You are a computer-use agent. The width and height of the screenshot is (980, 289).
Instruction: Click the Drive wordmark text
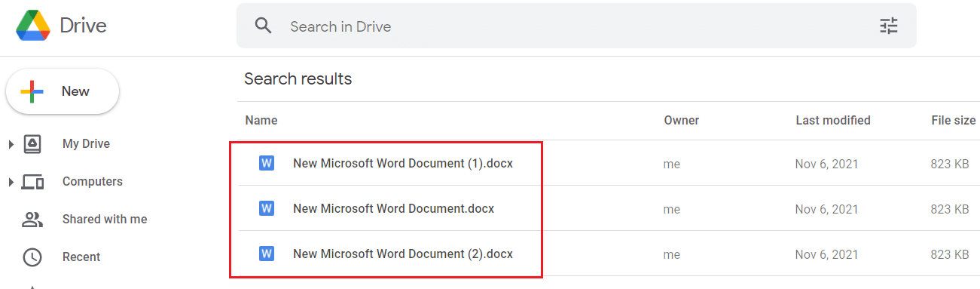click(84, 26)
